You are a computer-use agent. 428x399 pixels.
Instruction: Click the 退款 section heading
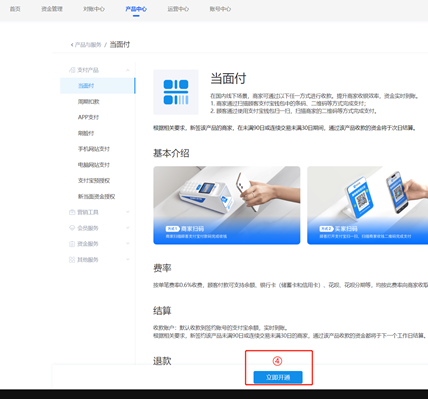coord(162,361)
